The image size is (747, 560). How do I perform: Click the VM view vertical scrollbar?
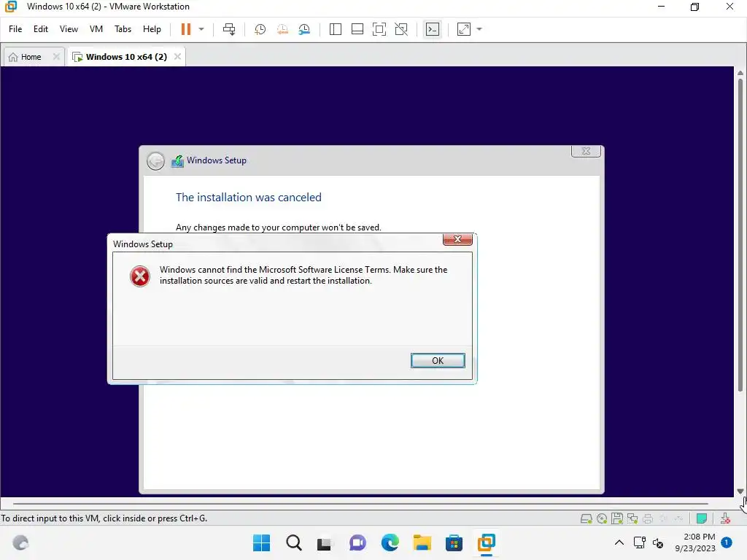(x=740, y=236)
